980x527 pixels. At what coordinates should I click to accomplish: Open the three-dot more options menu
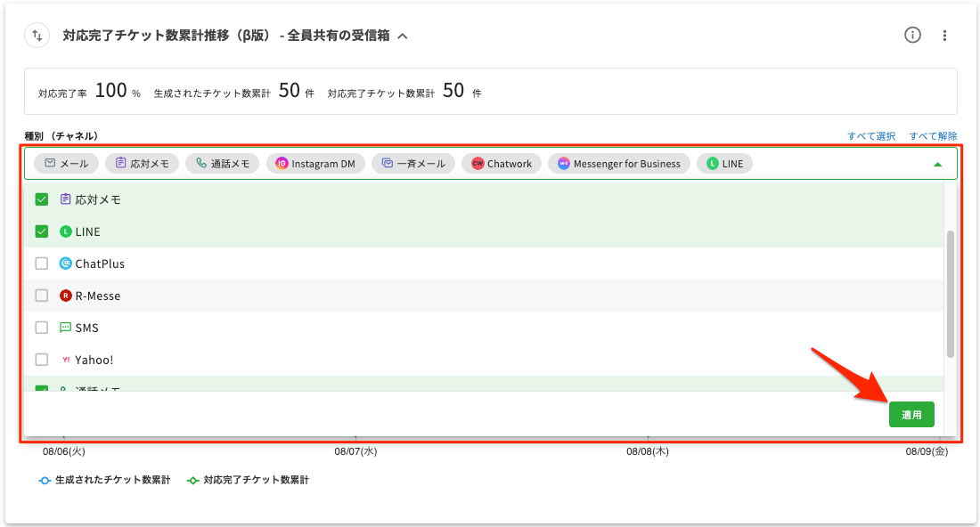pos(945,36)
